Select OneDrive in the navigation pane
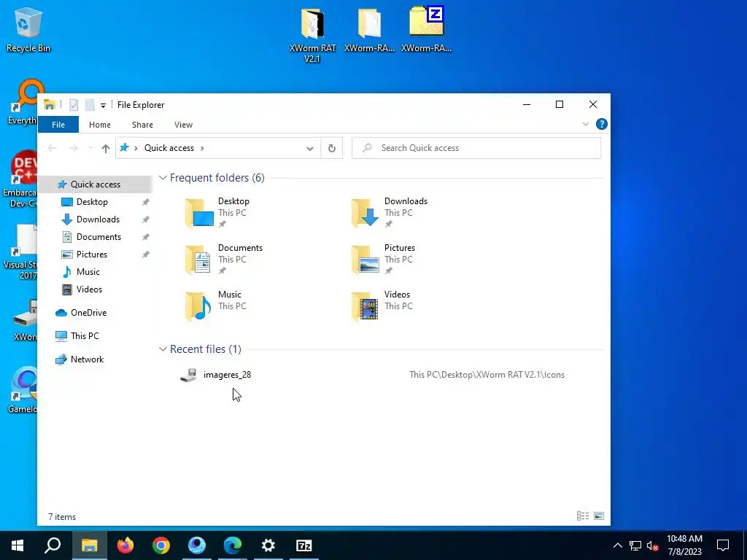This screenshot has width=747, height=560. click(x=88, y=313)
